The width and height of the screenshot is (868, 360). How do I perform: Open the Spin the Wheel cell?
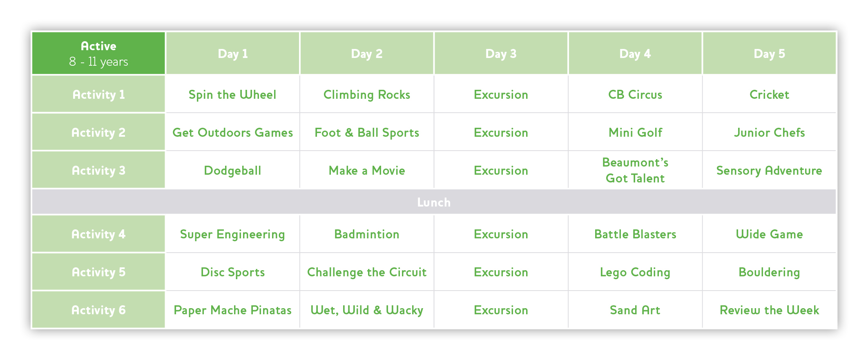233,94
